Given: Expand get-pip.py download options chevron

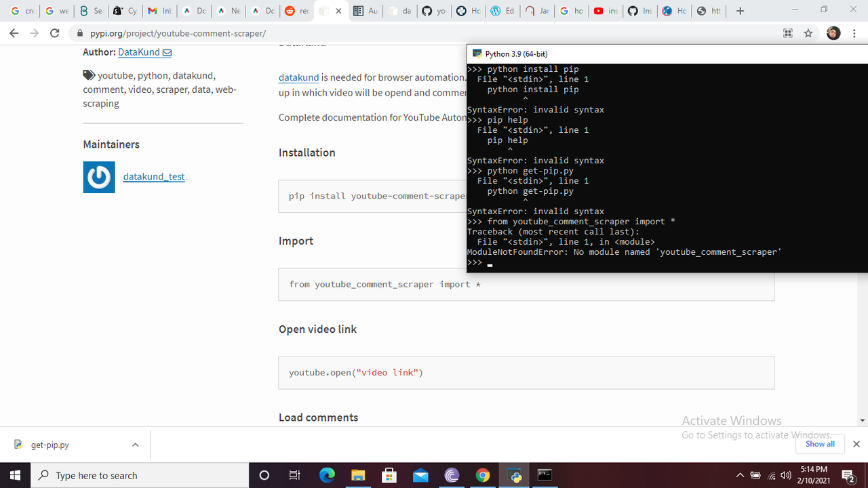Looking at the screenshot, I should [135, 445].
